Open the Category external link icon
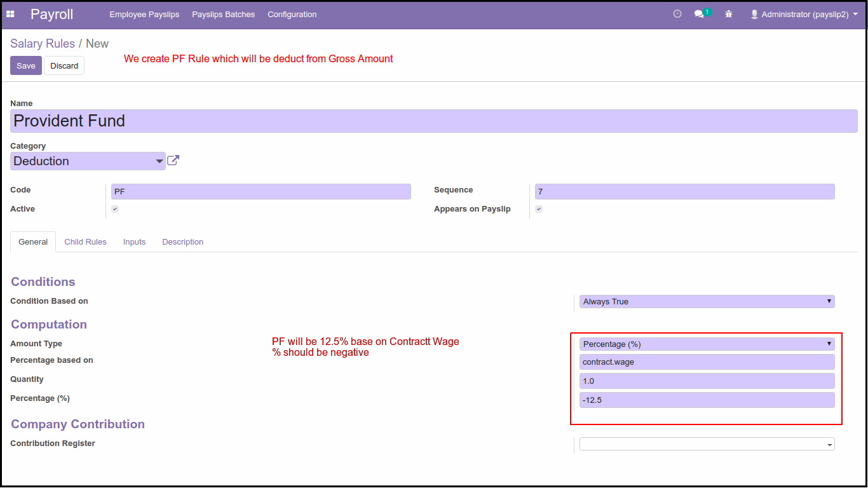Image resolution: width=868 pixels, height=488 pixels. click(173, 161)
